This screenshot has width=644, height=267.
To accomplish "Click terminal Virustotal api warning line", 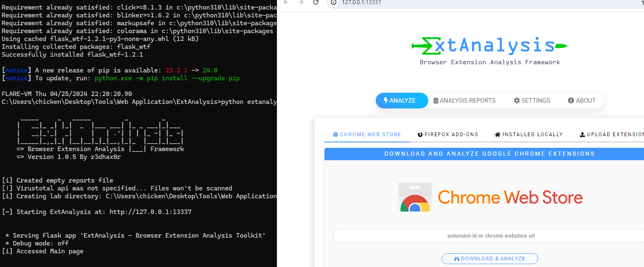I will pos(117,188).
